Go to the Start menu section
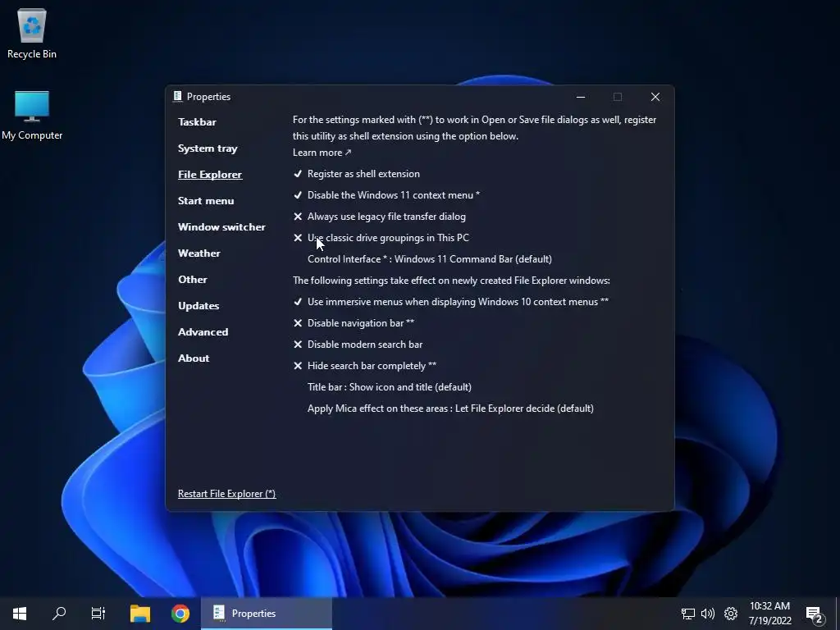 point(206,201)
